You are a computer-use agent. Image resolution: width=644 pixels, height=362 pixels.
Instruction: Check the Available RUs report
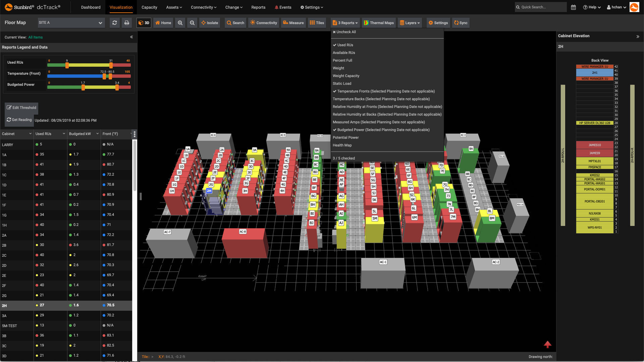tap(344, 53)
